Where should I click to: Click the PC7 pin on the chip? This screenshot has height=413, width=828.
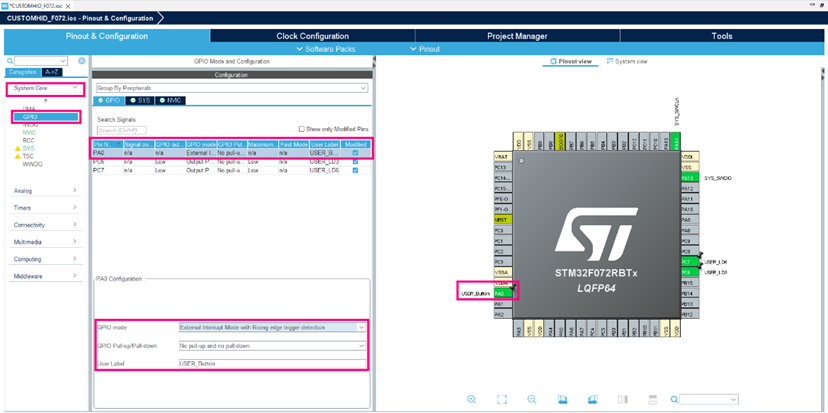tap(689, 262)
